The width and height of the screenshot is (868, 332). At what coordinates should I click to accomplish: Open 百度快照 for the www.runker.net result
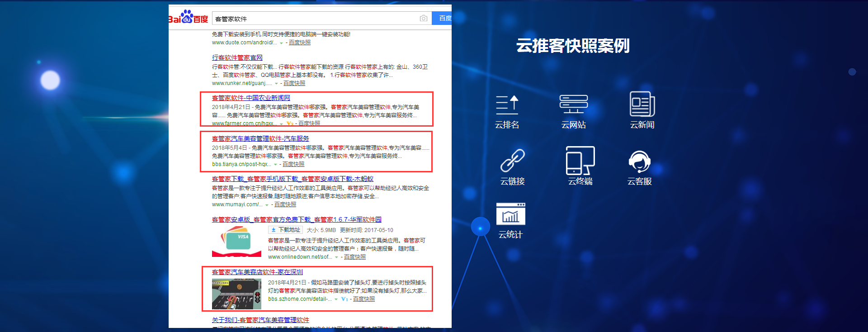point(294,83)
